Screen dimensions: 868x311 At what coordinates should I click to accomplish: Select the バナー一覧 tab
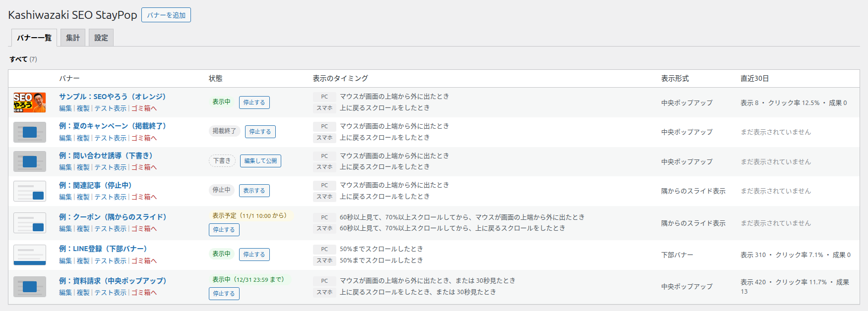[x=34, y=38]
